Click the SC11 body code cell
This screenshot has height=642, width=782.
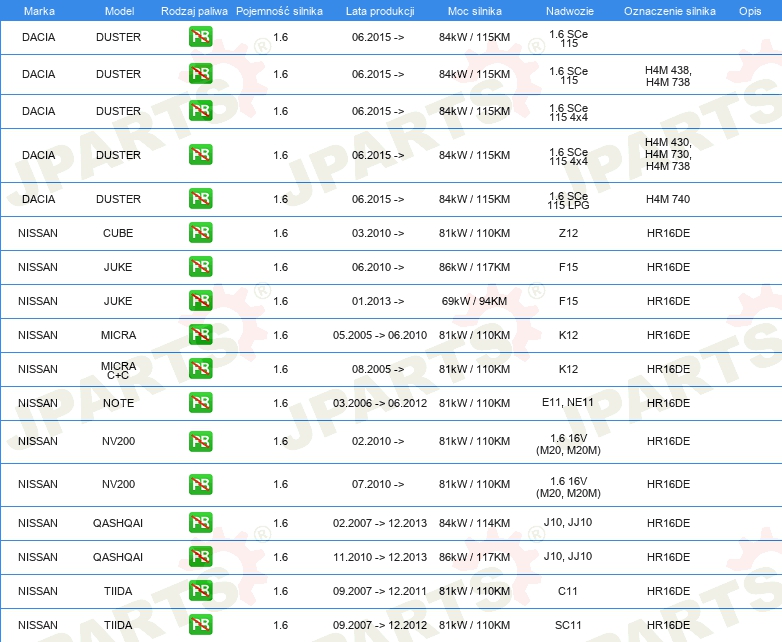coord(568,625)
